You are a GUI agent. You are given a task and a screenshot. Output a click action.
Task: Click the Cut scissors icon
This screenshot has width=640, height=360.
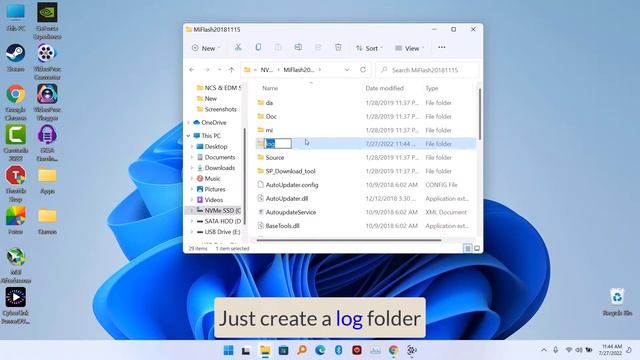point(238,47)
